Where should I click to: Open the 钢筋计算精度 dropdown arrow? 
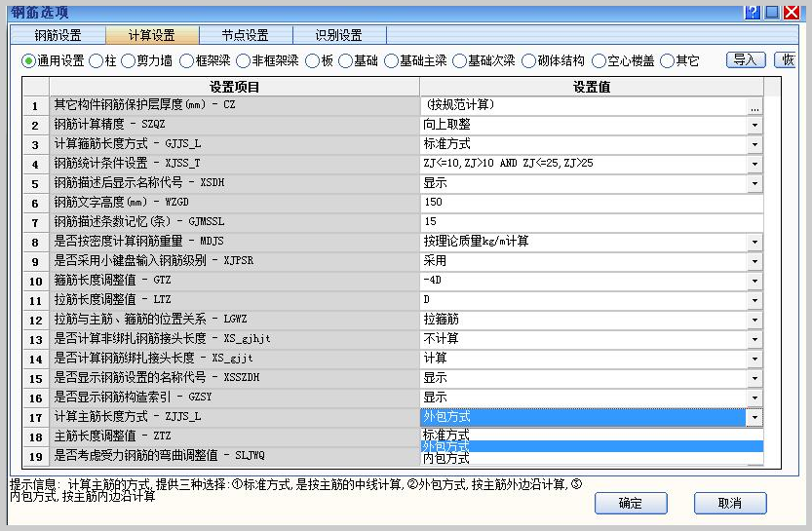coord(754,125)
